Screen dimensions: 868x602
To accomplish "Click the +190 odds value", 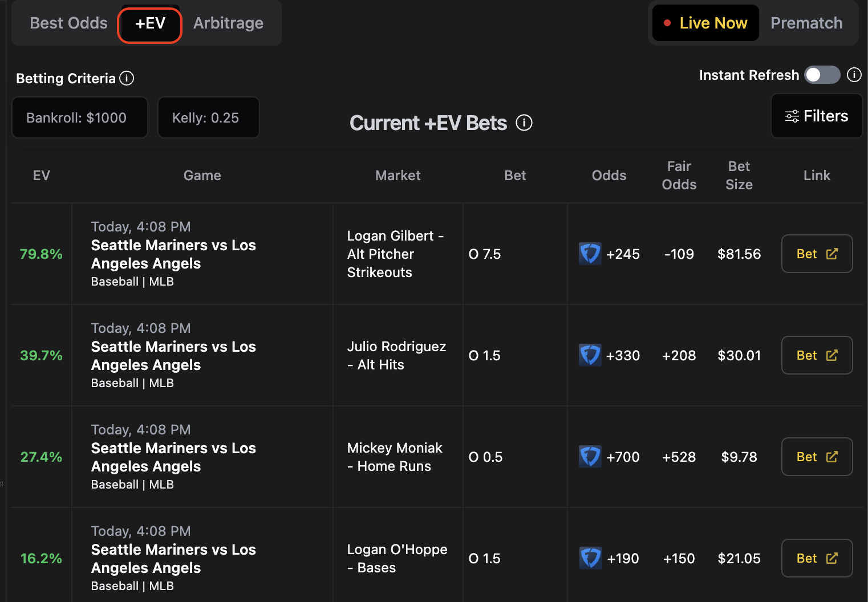I will pos(623,558).
